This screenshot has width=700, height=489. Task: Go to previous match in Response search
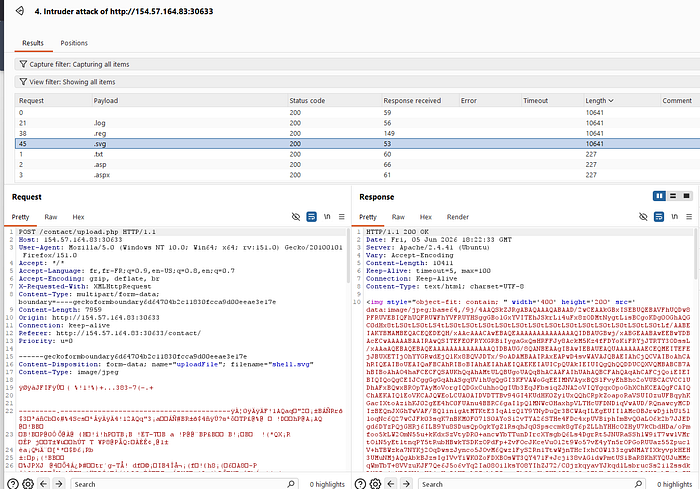391,484
